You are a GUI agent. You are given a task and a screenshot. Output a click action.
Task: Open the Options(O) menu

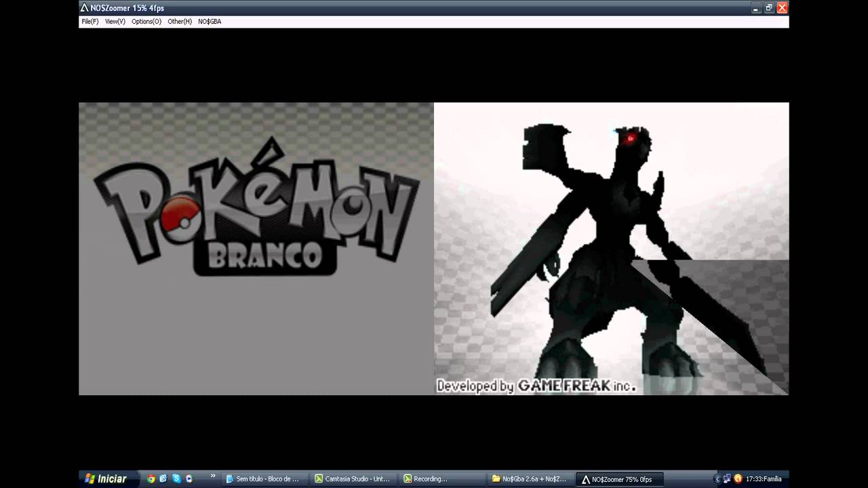click(146, 22)
